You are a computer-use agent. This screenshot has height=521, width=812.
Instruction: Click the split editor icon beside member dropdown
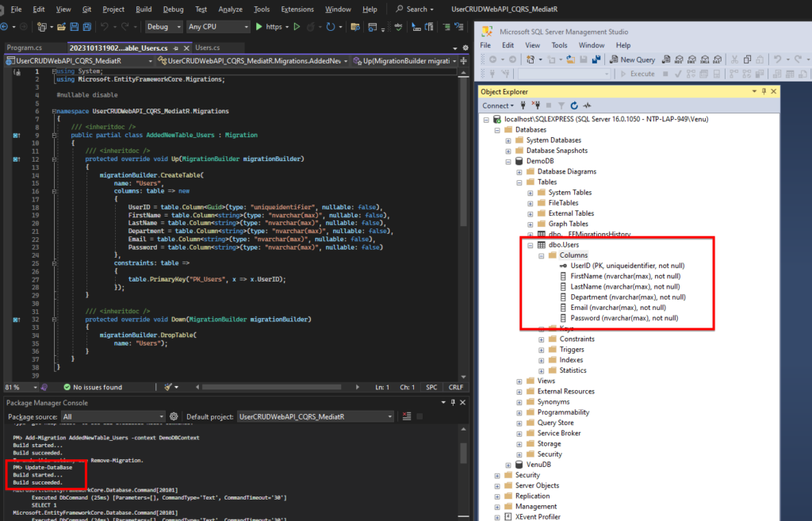tap(463, 60)
